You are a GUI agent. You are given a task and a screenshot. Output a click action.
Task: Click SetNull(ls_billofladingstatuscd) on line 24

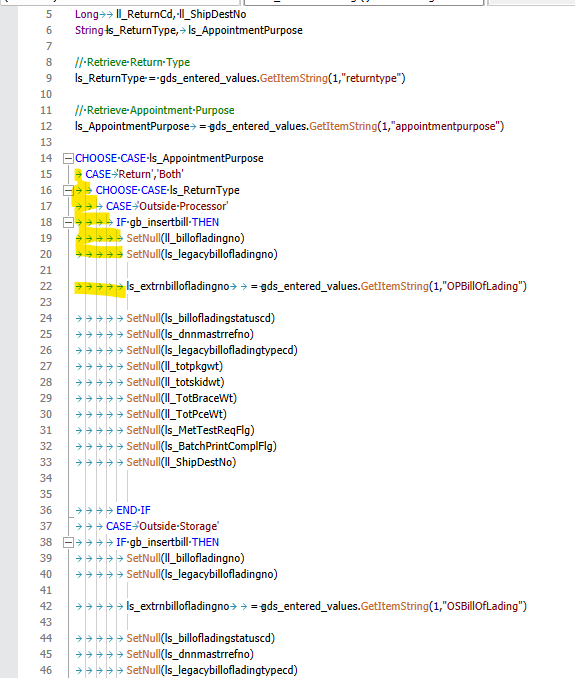click(x=201, y=318)
